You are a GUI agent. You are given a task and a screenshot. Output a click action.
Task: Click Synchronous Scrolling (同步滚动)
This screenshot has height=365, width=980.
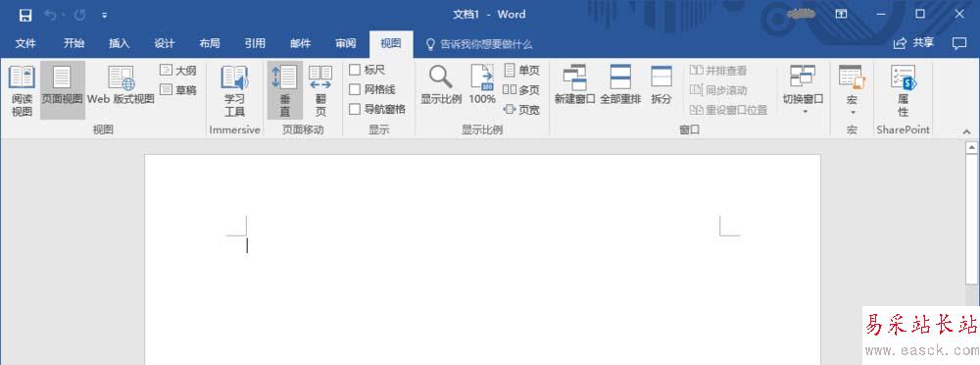pyautogui.click(x=718, y=90)
